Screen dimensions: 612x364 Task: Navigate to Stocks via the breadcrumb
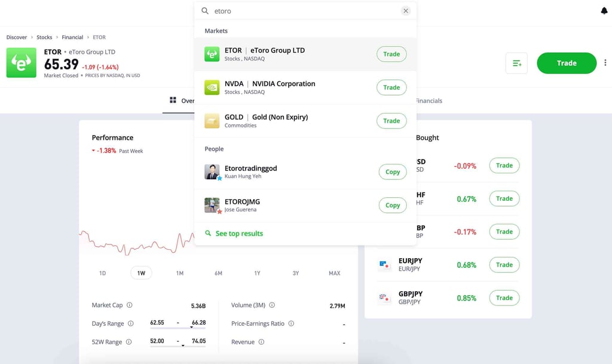[44, 36]
